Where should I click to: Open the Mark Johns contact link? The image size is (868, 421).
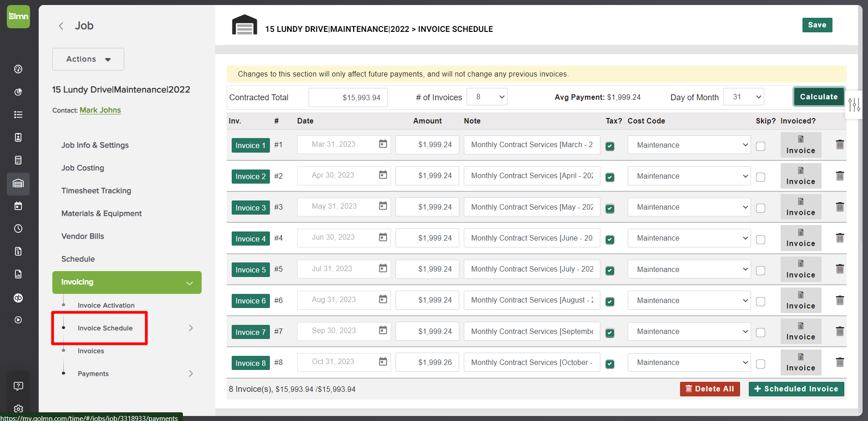[x=100, y=110]
